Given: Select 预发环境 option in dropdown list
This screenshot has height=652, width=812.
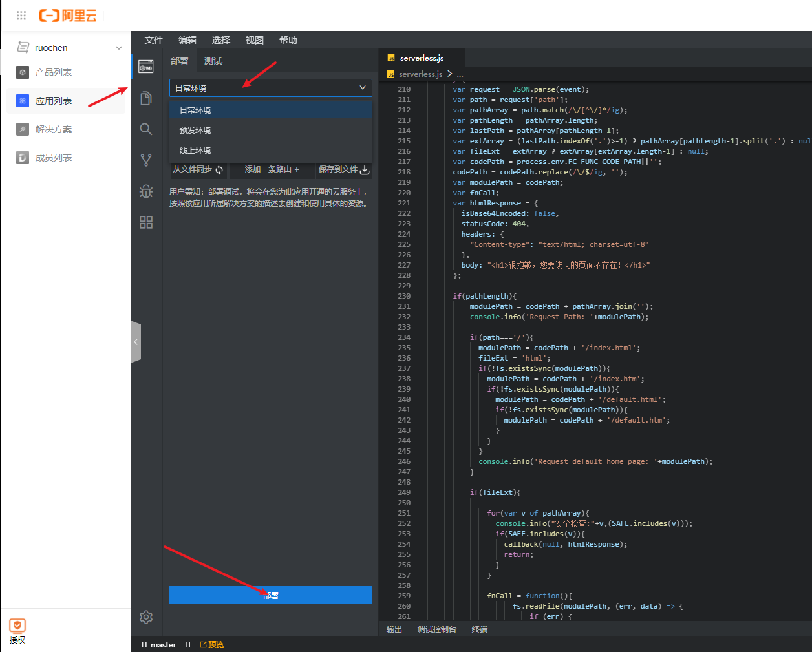Looking at the screenshot, I should coord(271,130).
